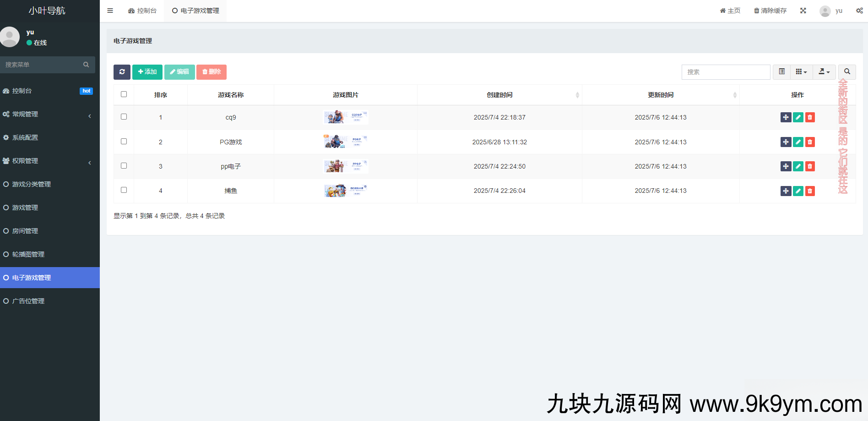Click the table search input field
The image size is (868, 421).
pyautogui.click(x=726, y=72)
